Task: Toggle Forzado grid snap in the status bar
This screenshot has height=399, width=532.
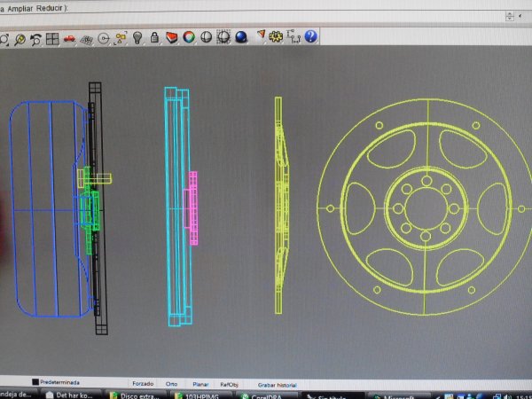Action: [x=142, y=385]
